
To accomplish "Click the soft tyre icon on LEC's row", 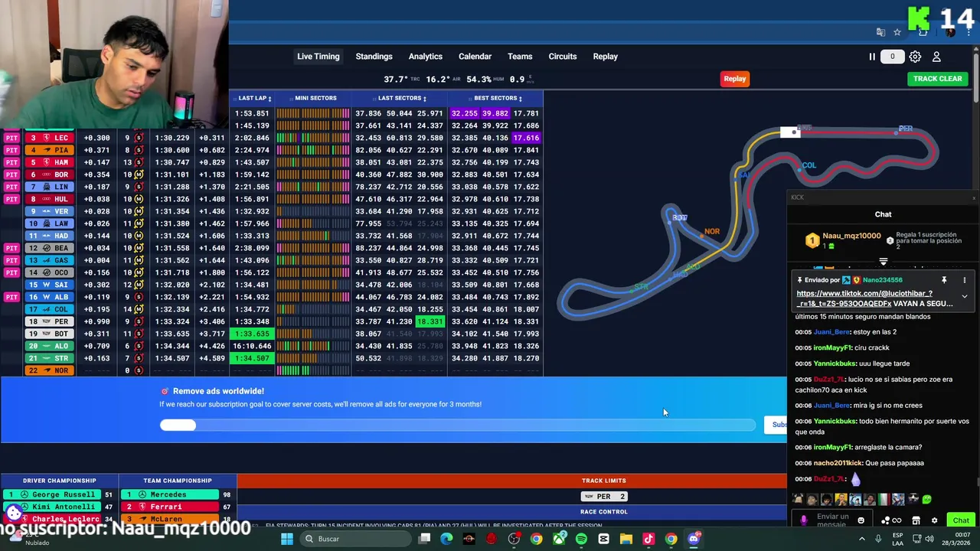I will pos(139,138).
